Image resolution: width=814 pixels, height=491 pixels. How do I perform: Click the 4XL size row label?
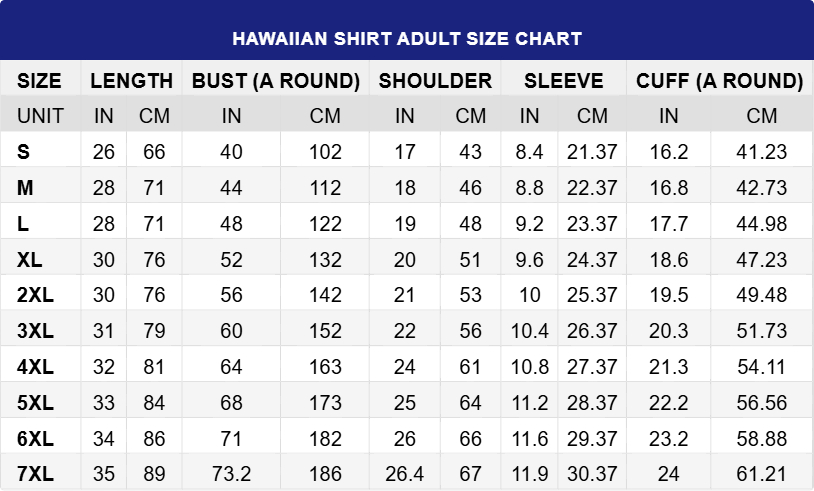[38, 367]
